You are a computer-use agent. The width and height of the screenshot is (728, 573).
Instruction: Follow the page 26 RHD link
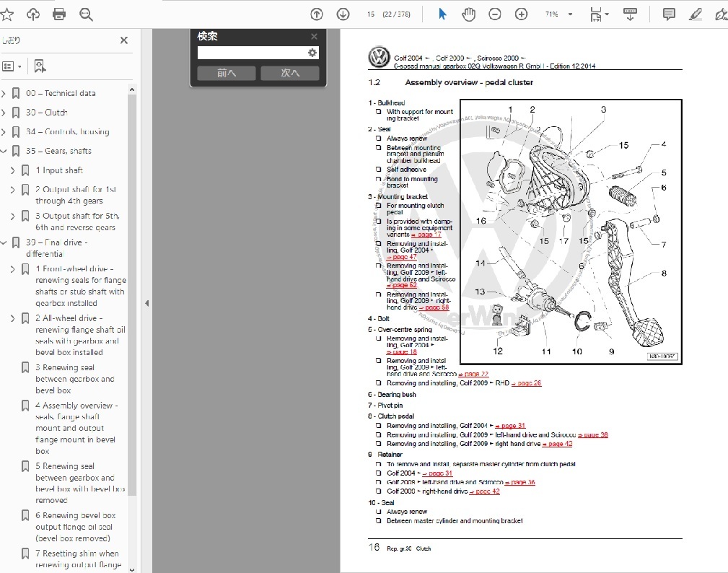[x=527, y=383]
